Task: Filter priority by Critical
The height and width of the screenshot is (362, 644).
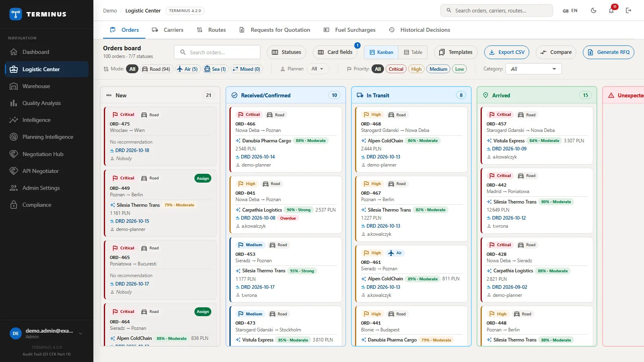Action: pyautogui.click(x=396, y=69)
